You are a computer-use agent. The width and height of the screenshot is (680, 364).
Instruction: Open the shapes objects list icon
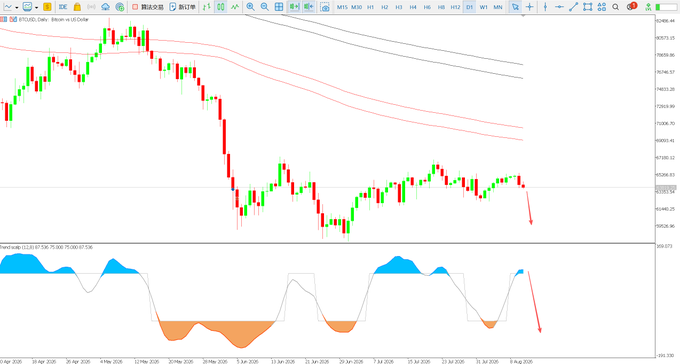click(602, 7)
